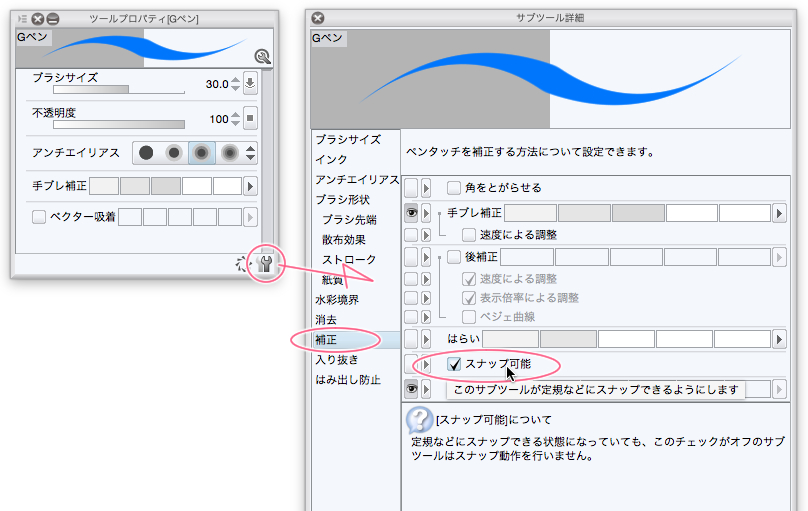Click opacity stepper arrows
The height and width of the screenshot is (511, 808).
click(x=235, y=118)
